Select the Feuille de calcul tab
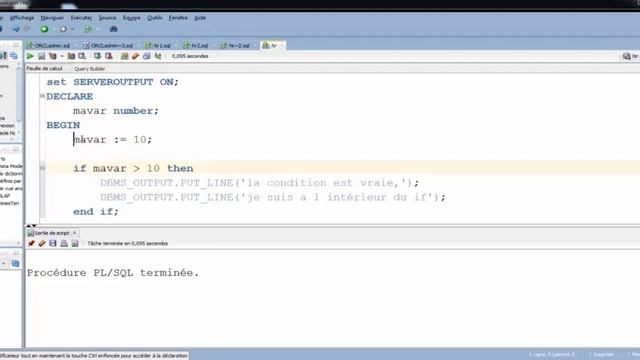This screenshot has width=640, height=360. (44, 69)
